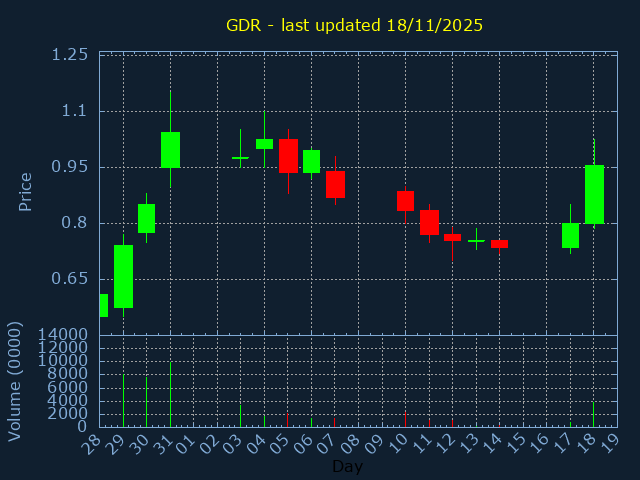
Task: Click the Price y-axis label
Action: point(26,191)
